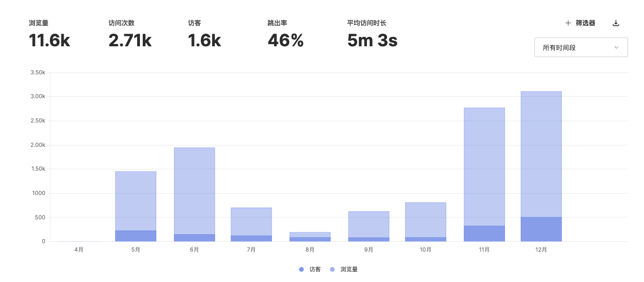Click the download icon
The image size is (644, 282).
tap(616, 23)
